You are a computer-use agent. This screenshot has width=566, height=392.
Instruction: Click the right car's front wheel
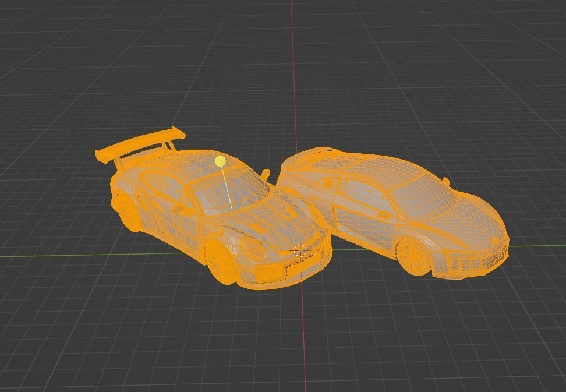pyautogui.click(x=413, y=257)
